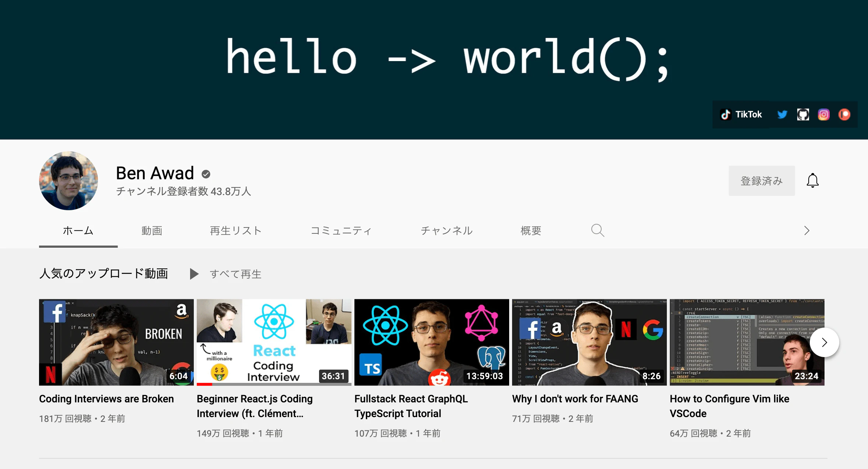Open the 'Coding Interviews are Broken' thumbnail

pyautogui.click(x=116, y=342)
